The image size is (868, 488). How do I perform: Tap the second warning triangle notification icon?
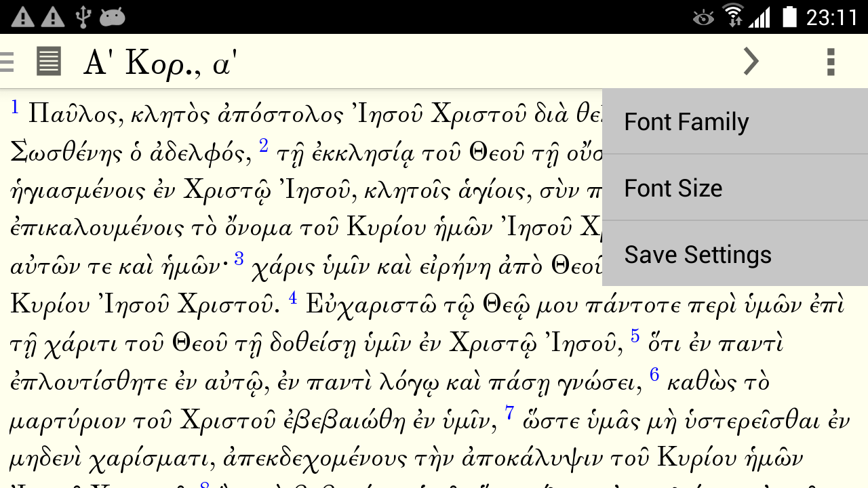click(53, 17)
